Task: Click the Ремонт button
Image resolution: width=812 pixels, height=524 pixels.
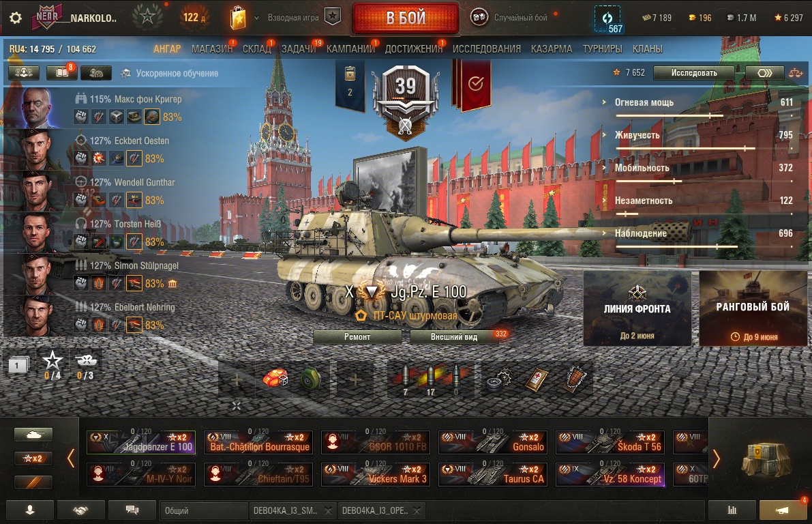Action: pyautogui.click(x=357, y=337)
